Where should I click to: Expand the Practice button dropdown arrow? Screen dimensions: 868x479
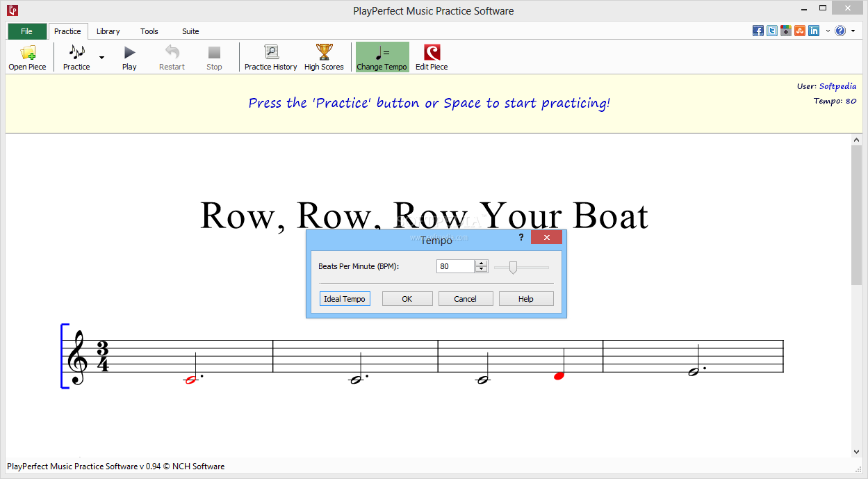(101, 57)
